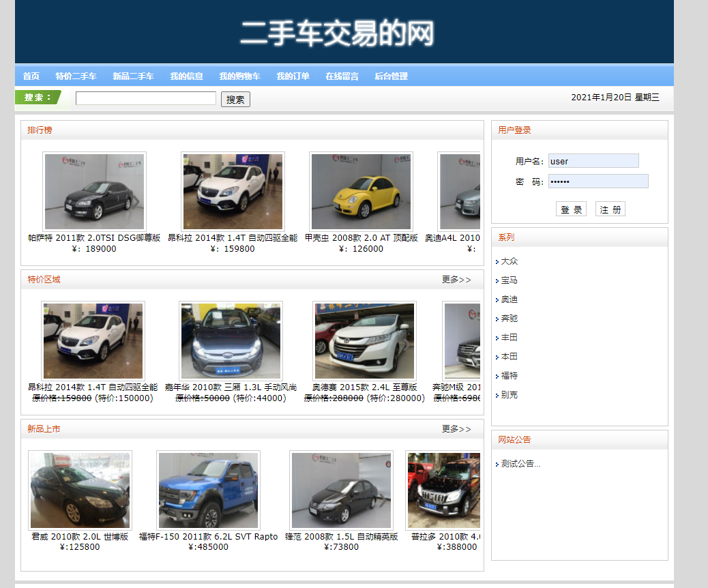
Task: Click the 登录 login button
Action: (571, 209)
